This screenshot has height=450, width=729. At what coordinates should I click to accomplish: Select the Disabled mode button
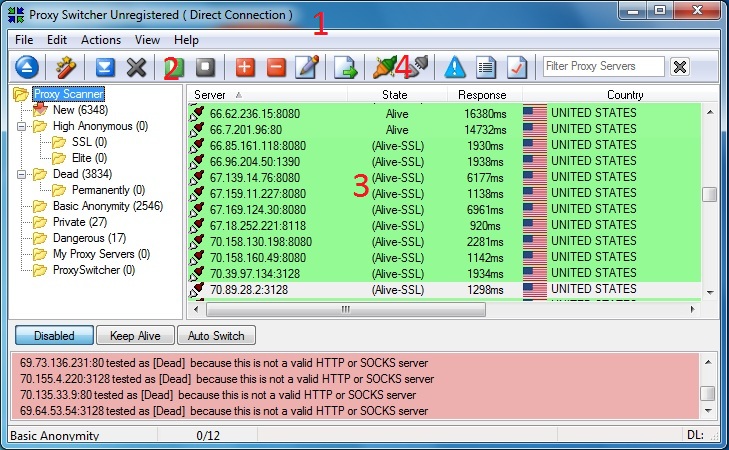point(54,335)
